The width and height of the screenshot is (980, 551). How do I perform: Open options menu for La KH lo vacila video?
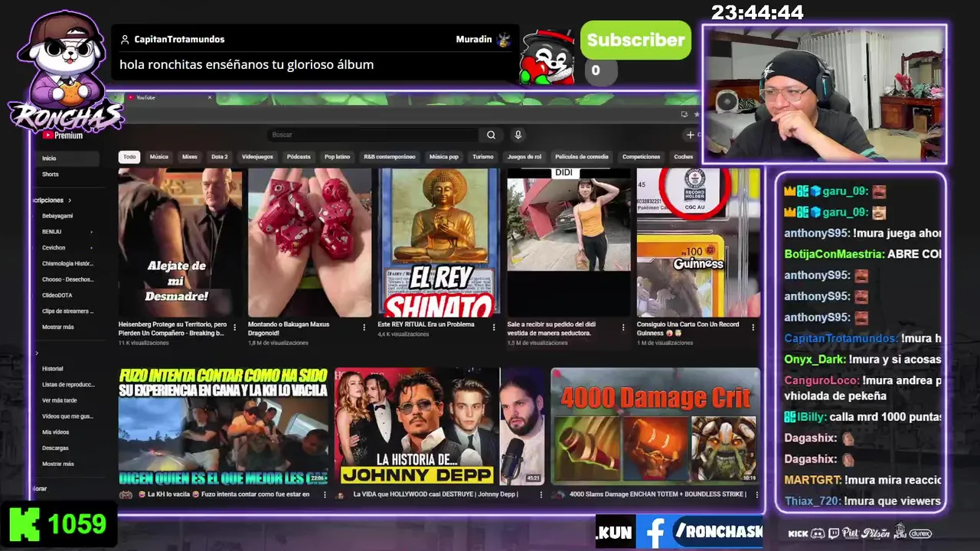point(325,495)
